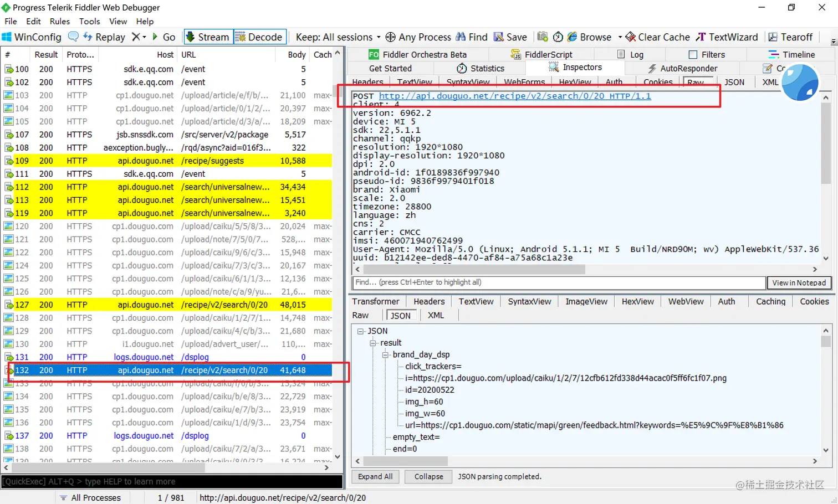Open the response Caching tab
This screenshot has height=504, width=838.
pos(770,301)
